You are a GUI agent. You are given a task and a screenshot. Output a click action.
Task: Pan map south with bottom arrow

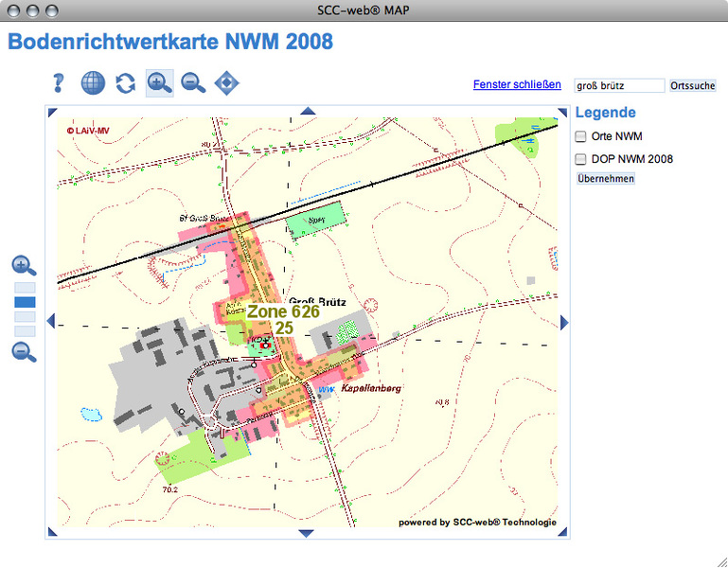click(307, 533)
